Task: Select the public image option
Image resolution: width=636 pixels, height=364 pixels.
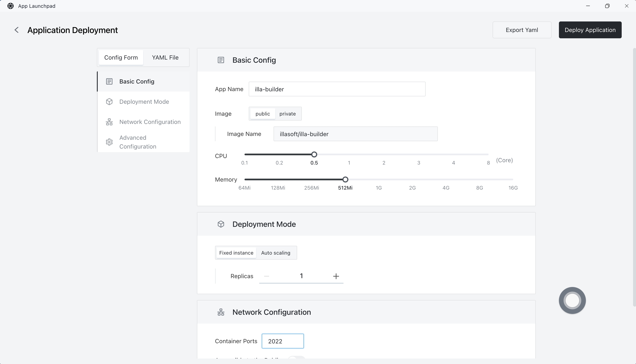Action: (262, 114)
